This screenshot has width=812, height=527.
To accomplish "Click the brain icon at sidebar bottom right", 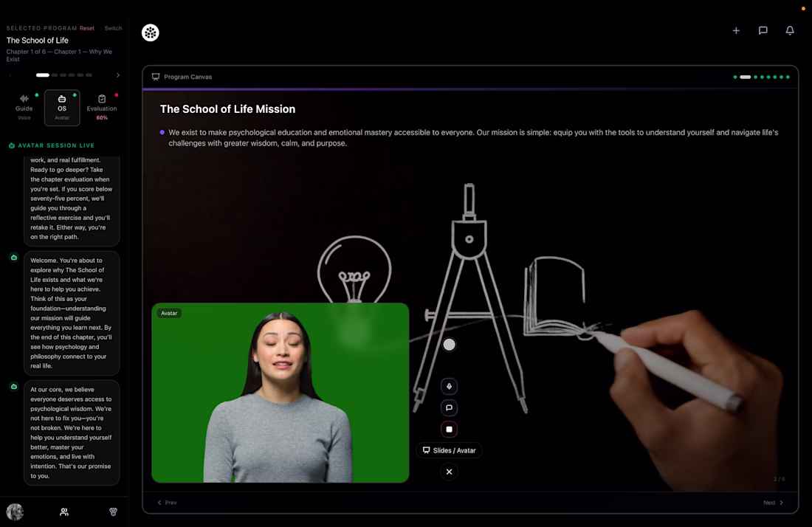I will tap(114, 512).
